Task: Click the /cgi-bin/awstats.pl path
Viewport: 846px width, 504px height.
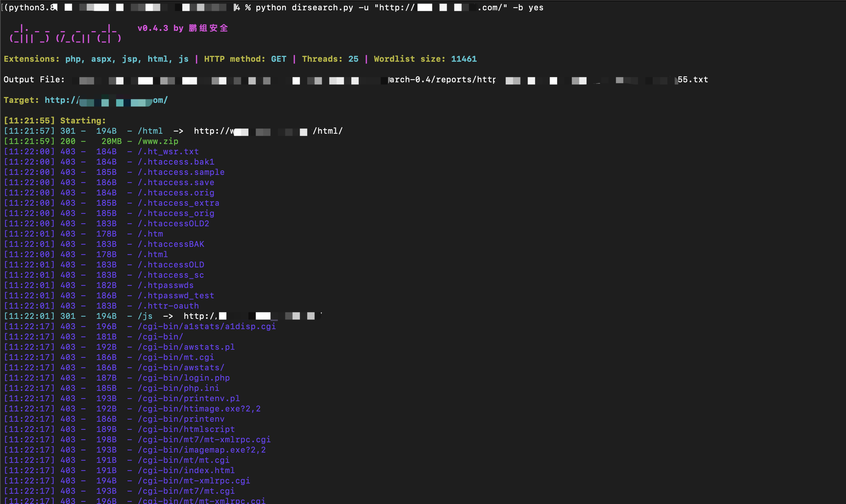Action: click(186, 347)
